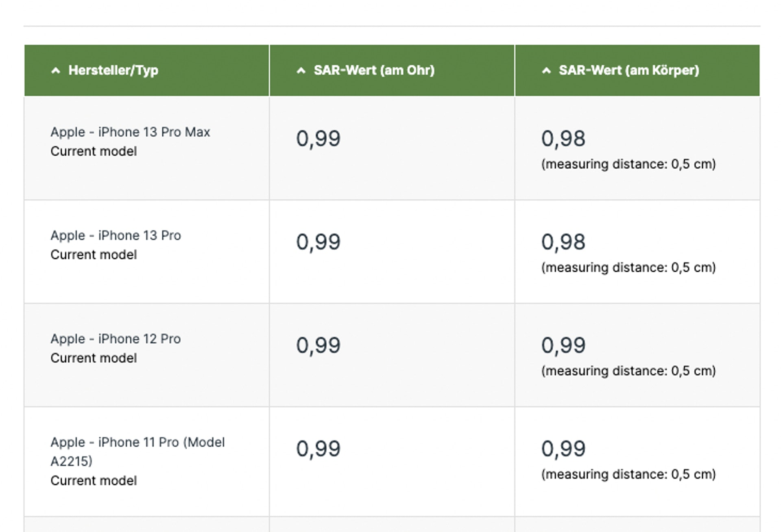Click sort arrow icon beside SAR-Wert (am Körper)

(546, 71)
